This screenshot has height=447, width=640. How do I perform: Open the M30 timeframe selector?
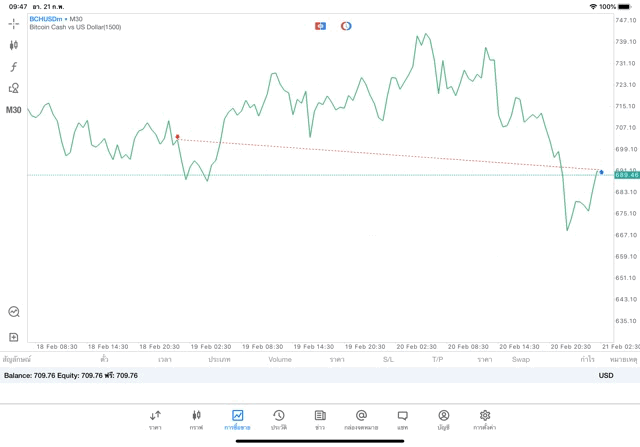[x=14, y=110]
